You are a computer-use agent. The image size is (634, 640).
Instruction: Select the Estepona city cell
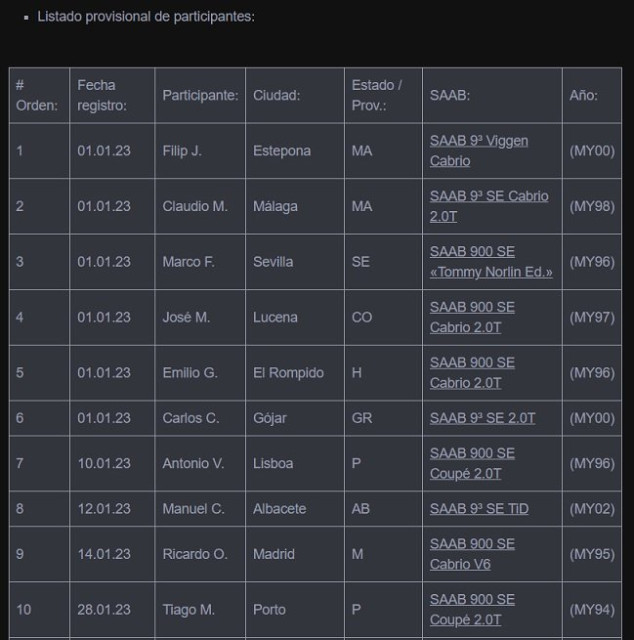295,151
